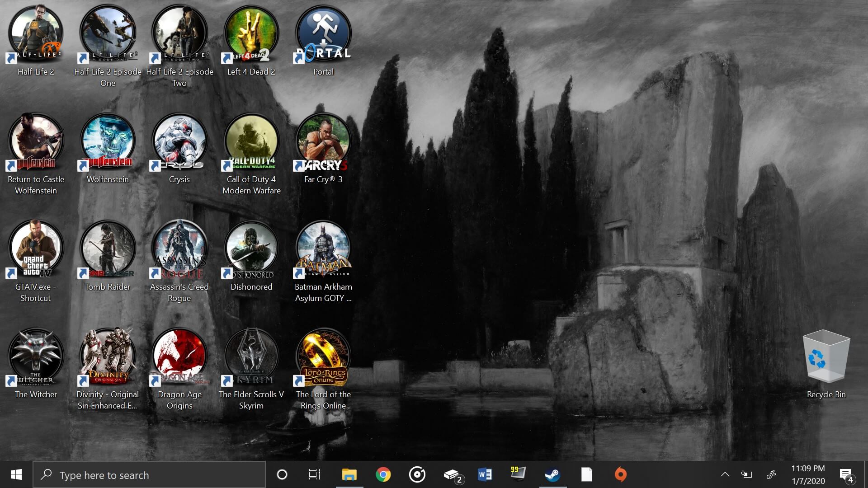The image size is (868, 488).
Task: Open the Origin app taskbar icon
Action: 620,474
